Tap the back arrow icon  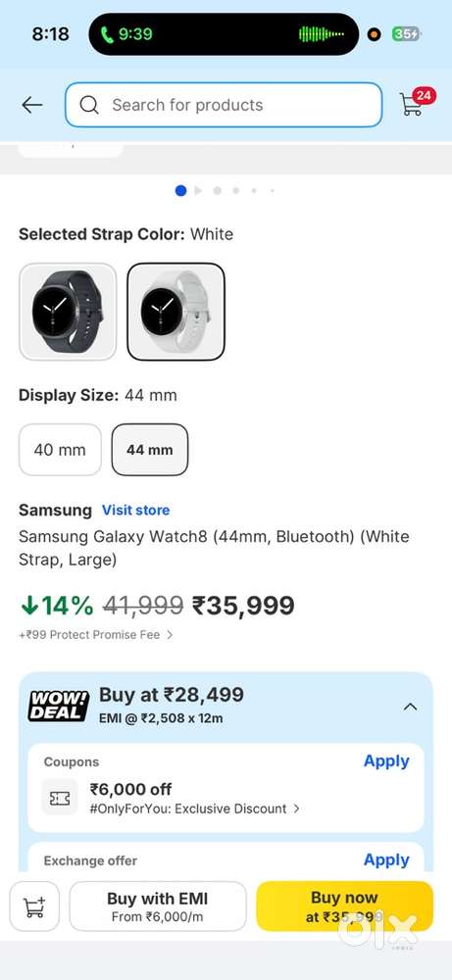pyautogui.click(x=32, y=105)
